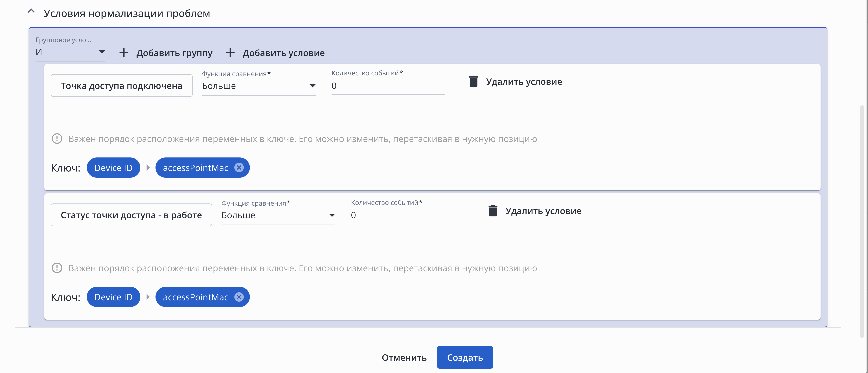Click trash icon of the second condition

click(493, 211)
